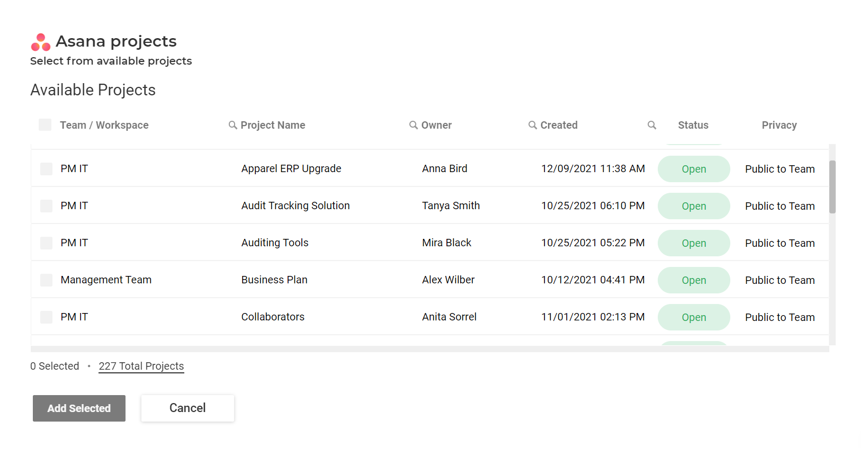Check the Audit Tracking Solution row checkbox
The width and height of the screenshot is (868, 456).
point(47,206)
